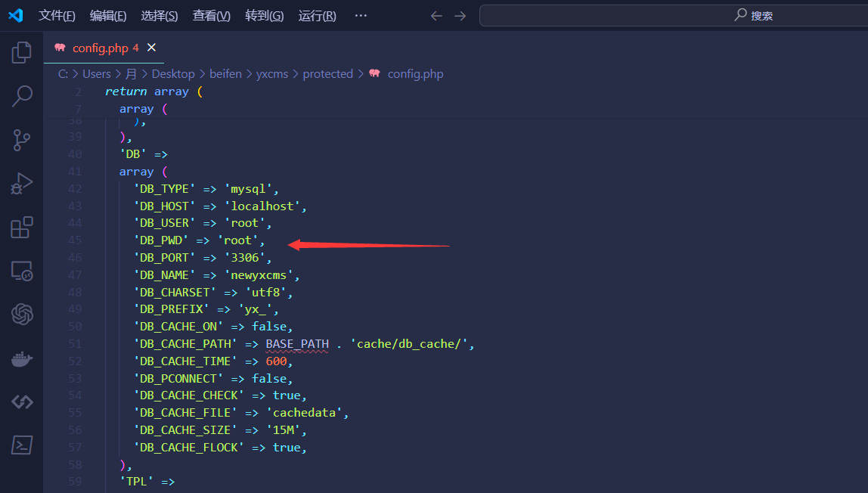Open the ChatGPT extension panel
The width and height of the screenshot is (868, 493).
[x=21, y=314]
